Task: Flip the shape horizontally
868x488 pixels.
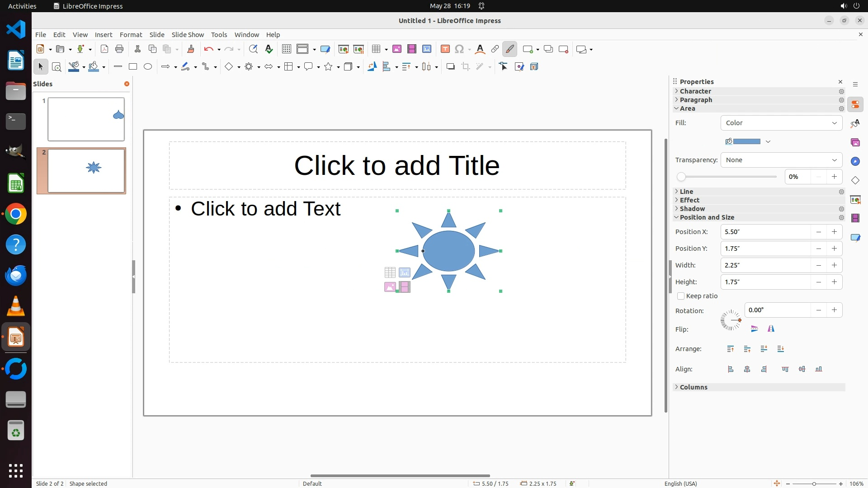Action: coord(771,329)
